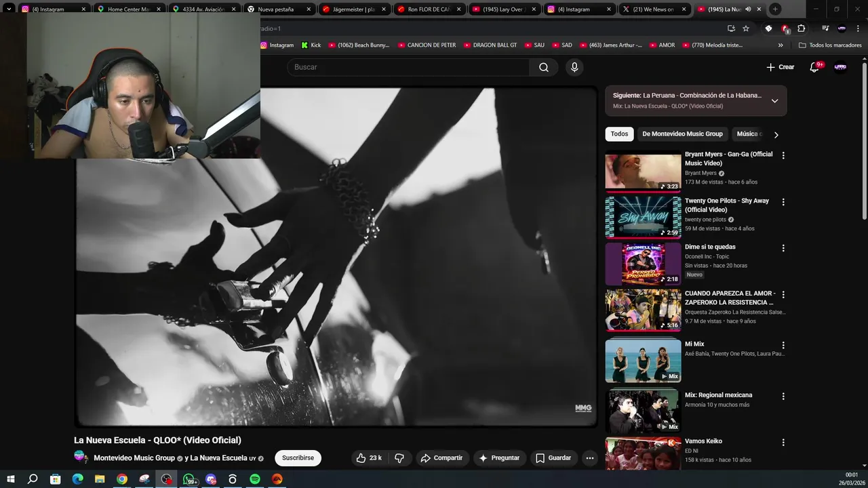The width and height of the screenshot is (868, 488).
Task: Open options menu for Mi Mix
Action: point(783,345)
